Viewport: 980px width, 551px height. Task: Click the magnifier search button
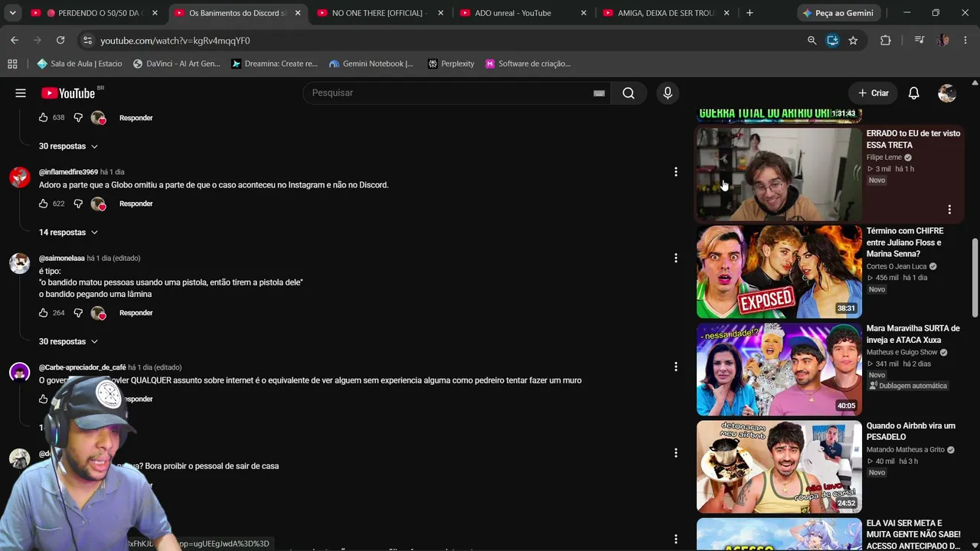click(629, 93)
